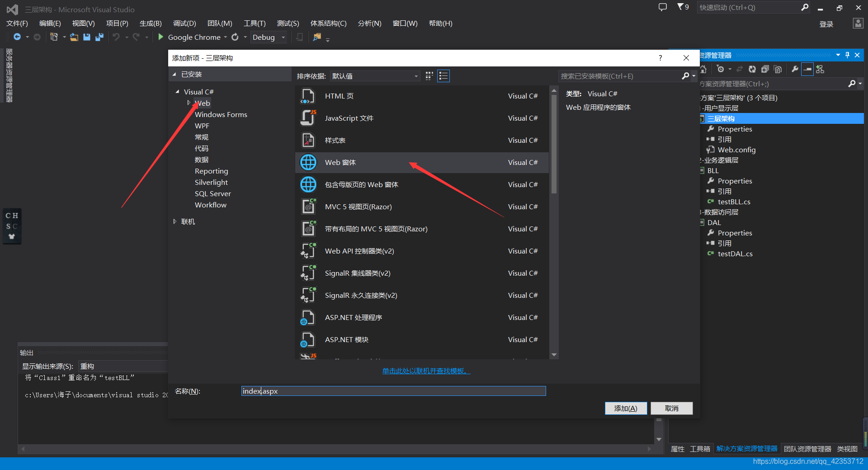Image resolution: width=868 pixels, height=470 pixels.
Task: Select Windows Forms in the category tree
Action: coord(221,114)
